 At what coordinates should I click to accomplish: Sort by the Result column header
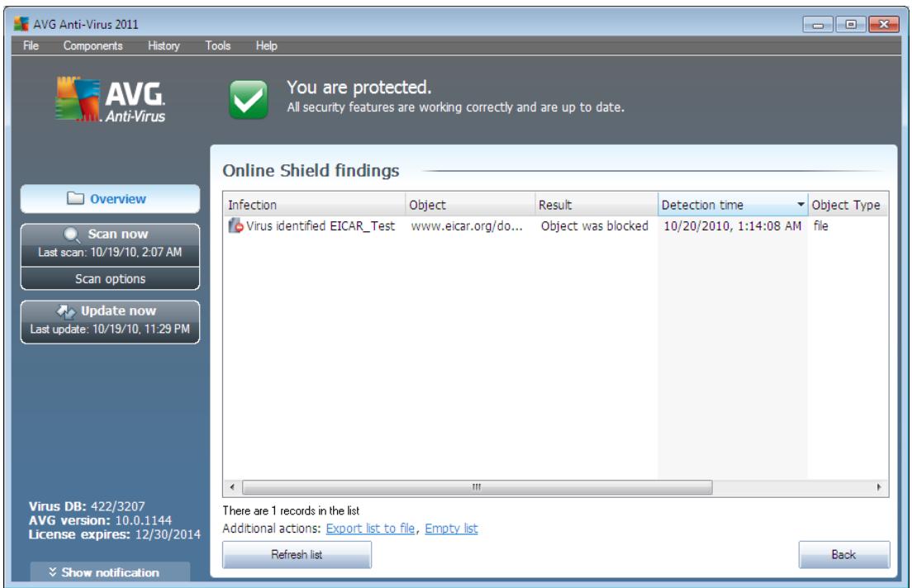click(x=596, y=205)
